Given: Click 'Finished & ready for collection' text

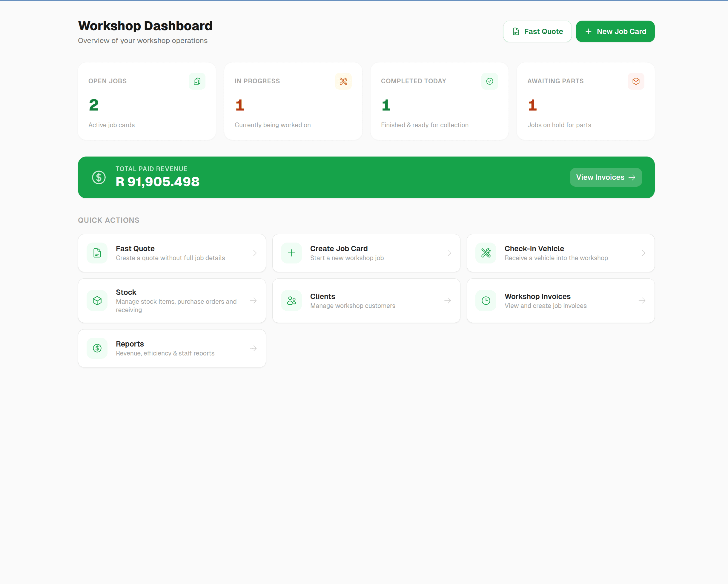Looking at the screenshot, I should [425, 125].
